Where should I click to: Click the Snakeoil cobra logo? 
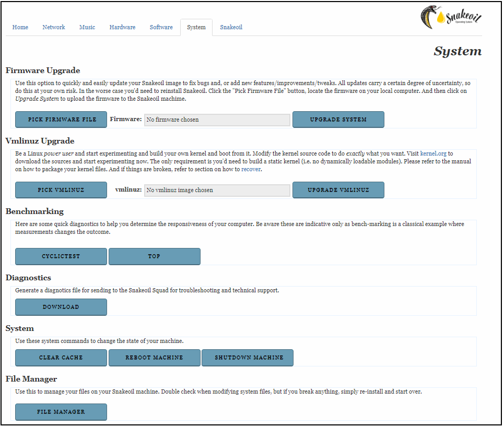tap(451, 17)
